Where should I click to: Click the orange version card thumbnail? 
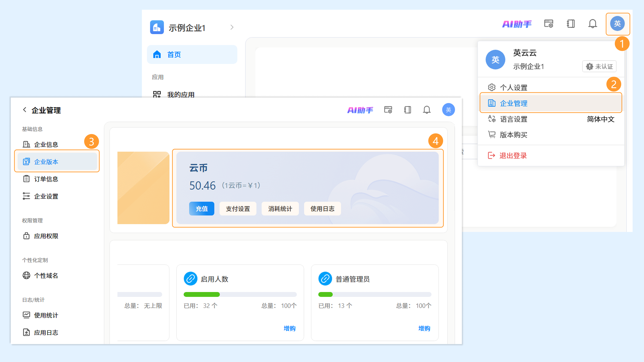pyautogui.click(x=143, y=188)
